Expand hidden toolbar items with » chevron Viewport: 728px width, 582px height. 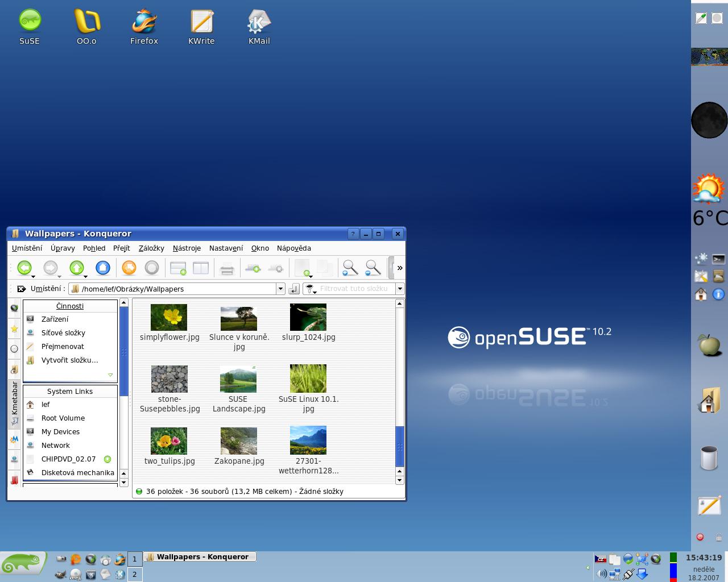[400, 268]
